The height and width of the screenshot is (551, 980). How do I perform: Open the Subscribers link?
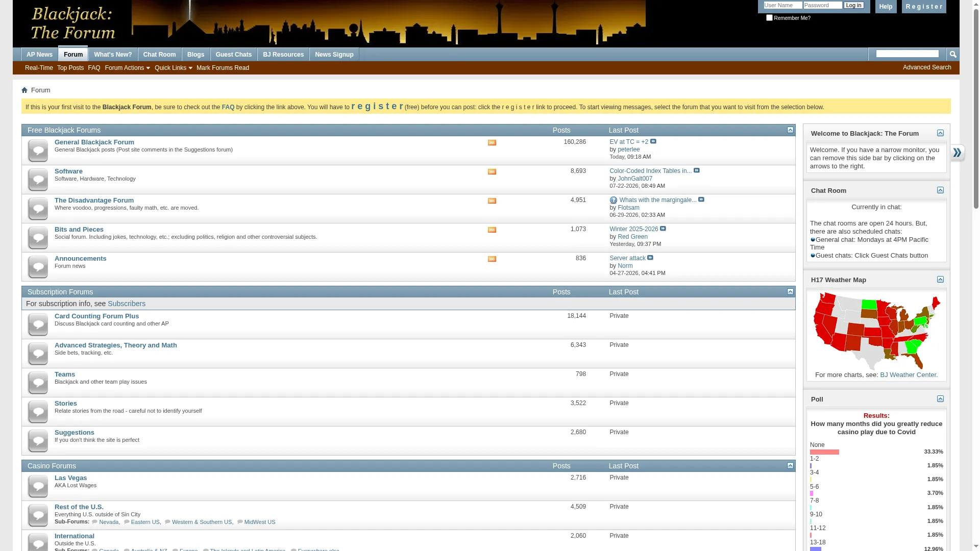[x=127, y=304]
